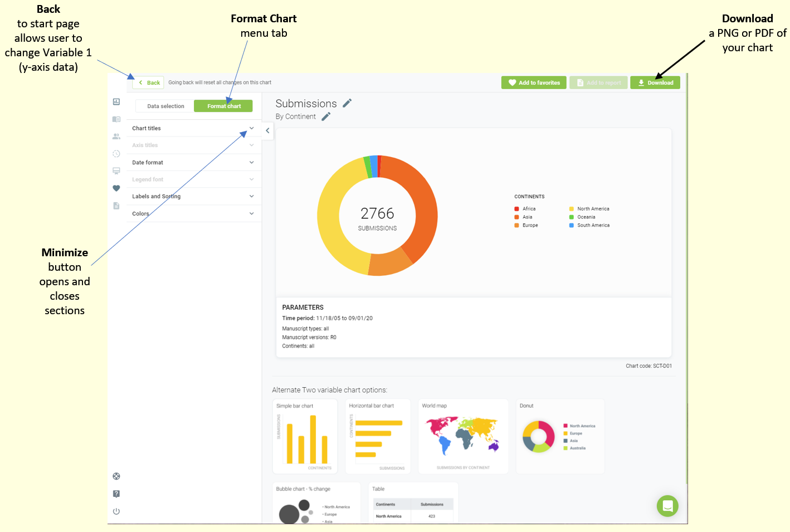Open the help question mark icon

click(x=116, y=494)
